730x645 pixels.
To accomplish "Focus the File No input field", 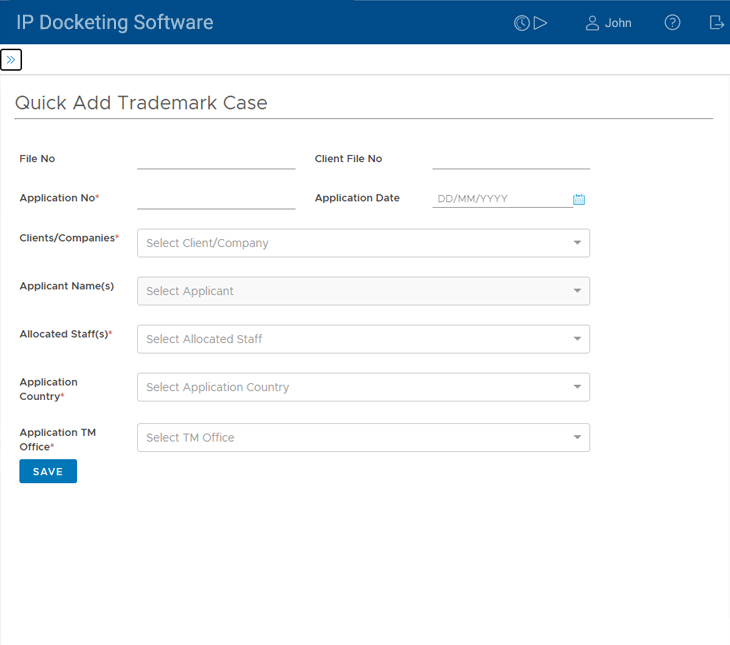I will [x=216, y=158].
